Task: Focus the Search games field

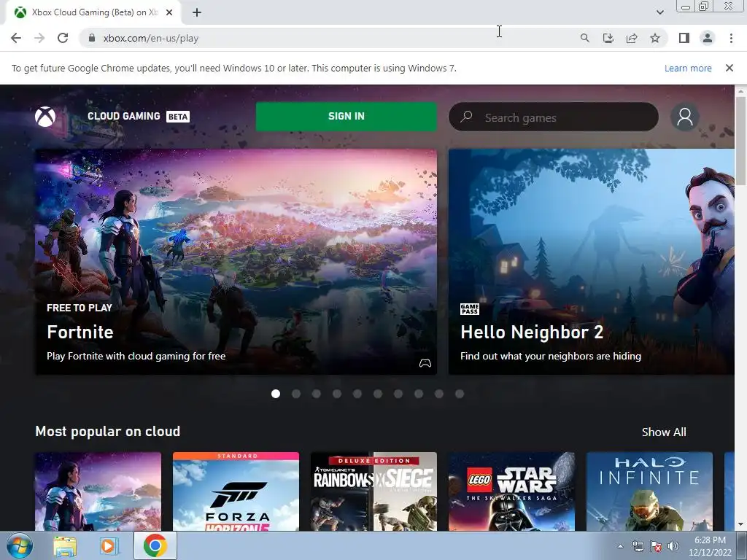Action: pyautogui.click(x=554, y=117)
